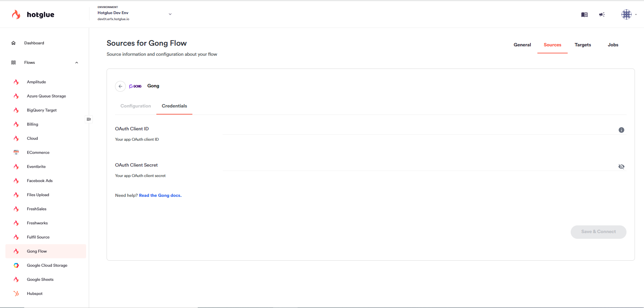
Task: Click the Billing flow flame icon
Action: coord(16,124)
